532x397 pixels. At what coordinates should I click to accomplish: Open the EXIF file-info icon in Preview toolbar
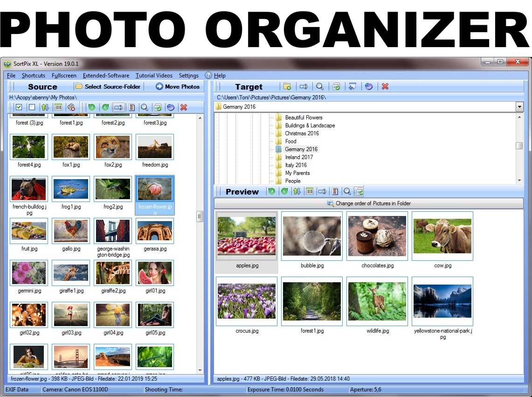335,191
